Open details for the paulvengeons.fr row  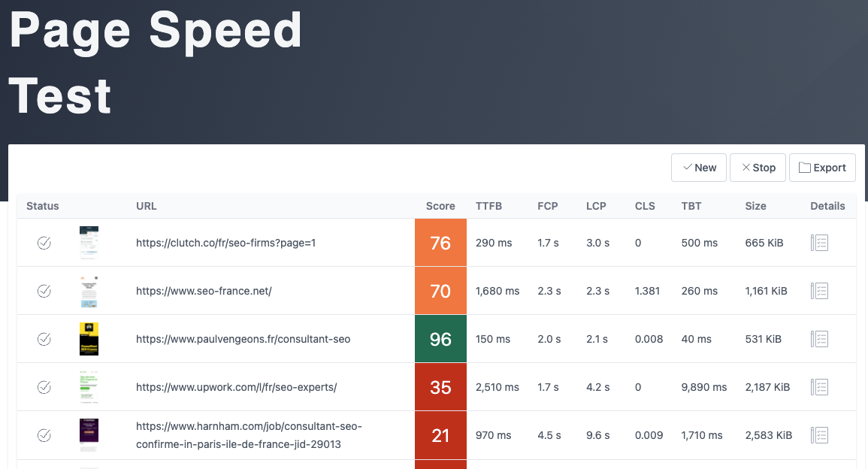click(819, 339)
